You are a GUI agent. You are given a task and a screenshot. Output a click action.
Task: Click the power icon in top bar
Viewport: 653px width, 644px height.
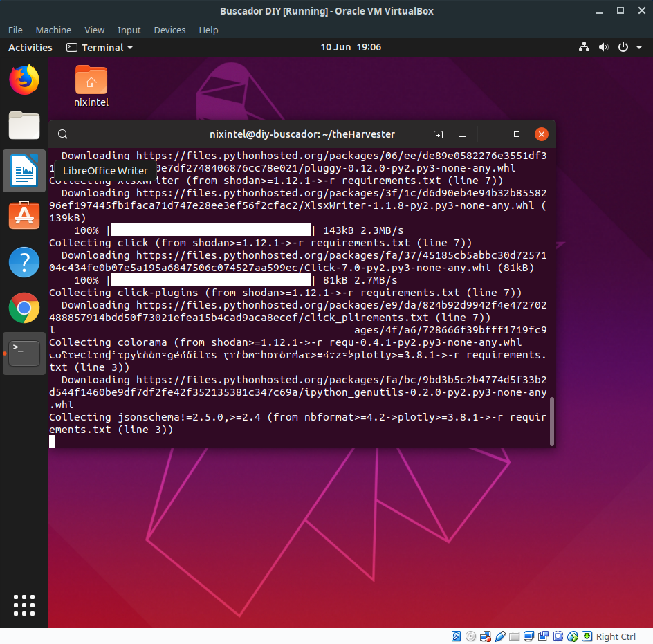623,47
